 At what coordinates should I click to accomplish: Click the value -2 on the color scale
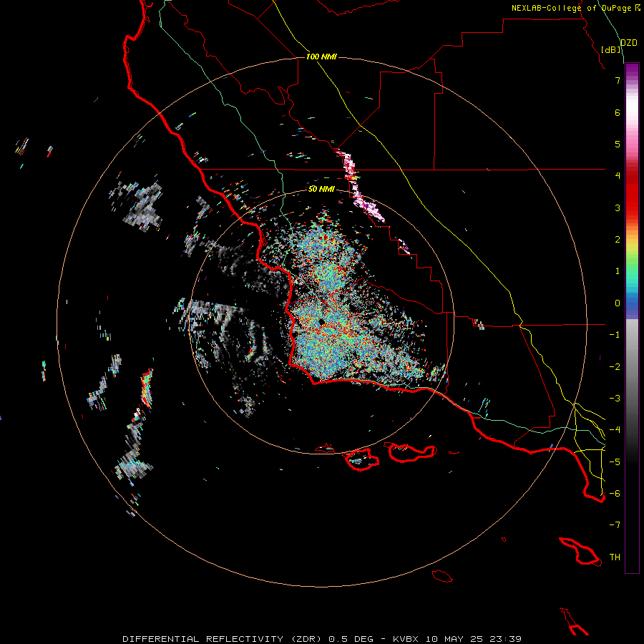[615, 366]
